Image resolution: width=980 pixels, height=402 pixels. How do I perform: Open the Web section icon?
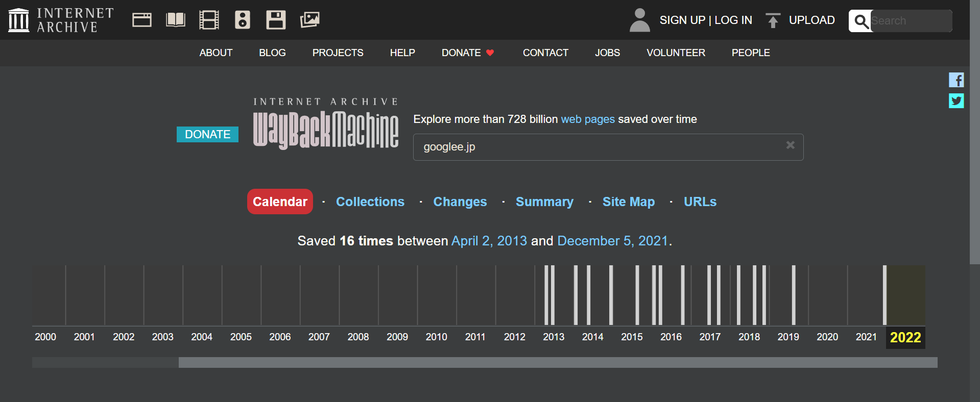(x=141, y=20)
